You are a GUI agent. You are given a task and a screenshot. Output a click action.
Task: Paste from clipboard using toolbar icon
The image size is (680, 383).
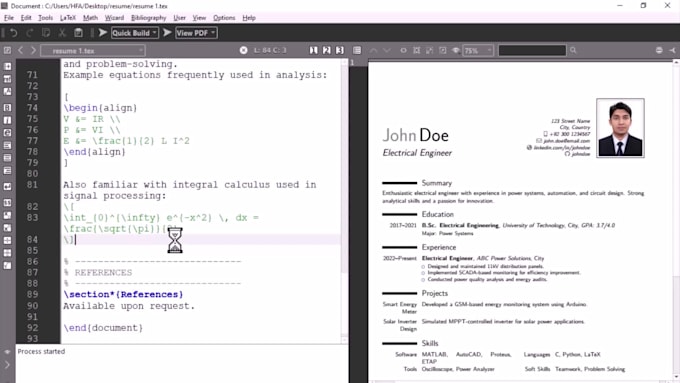pos(78,33)
